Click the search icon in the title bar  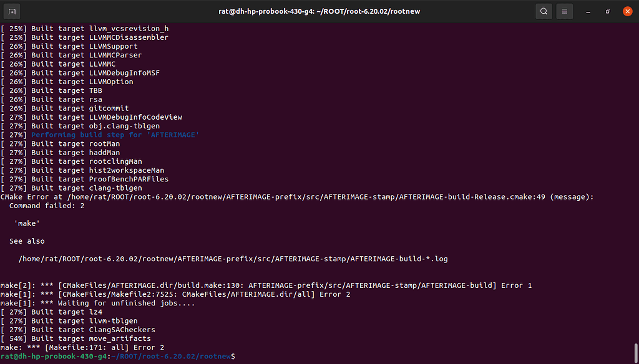click(544, 11)
